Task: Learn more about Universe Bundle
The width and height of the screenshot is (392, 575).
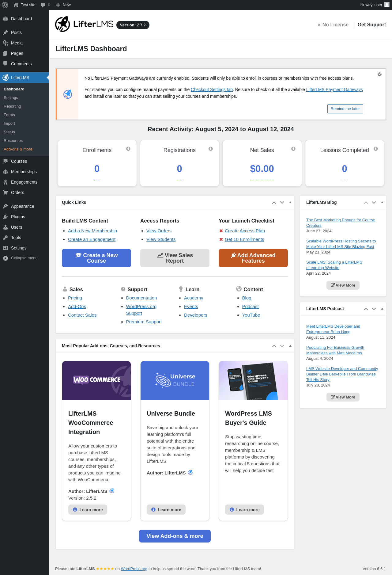Action: pos(166,510)
